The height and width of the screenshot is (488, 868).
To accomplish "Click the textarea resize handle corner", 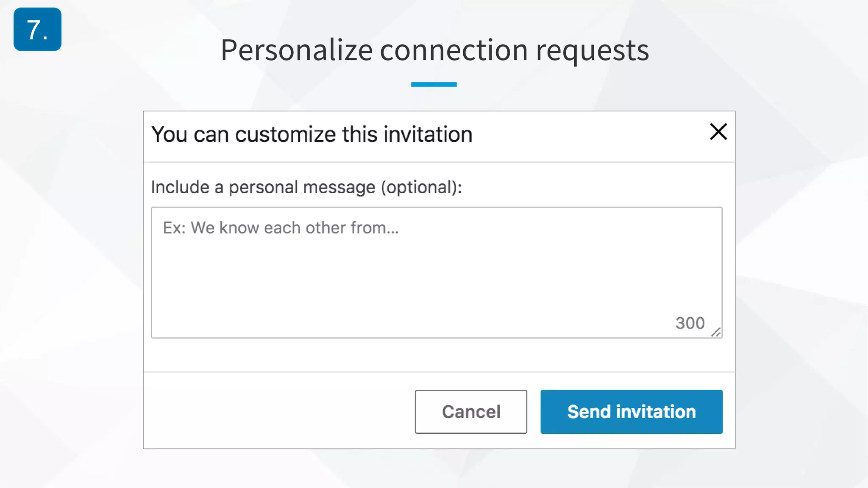I will (716, 333).
